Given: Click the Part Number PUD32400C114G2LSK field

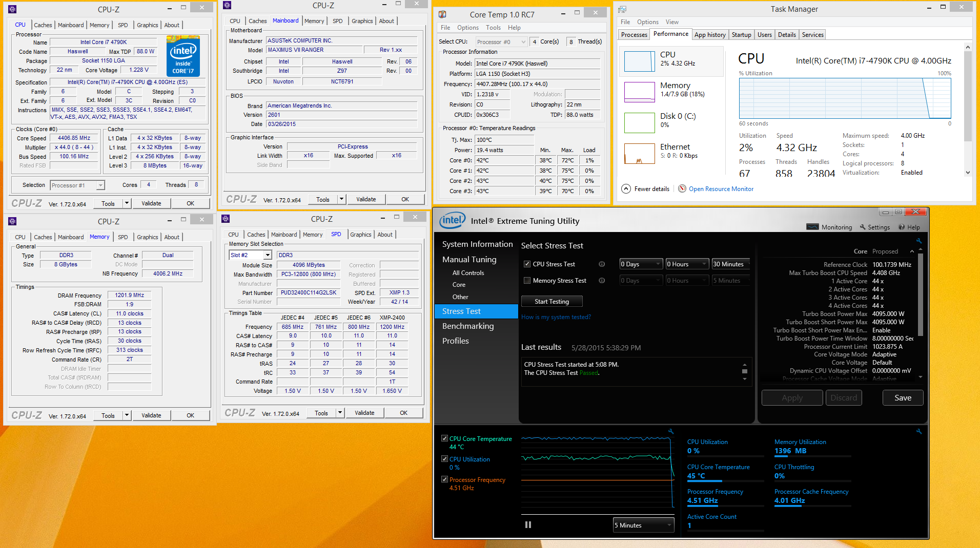Looking at the screenshot, I should [x=309, y=292].
